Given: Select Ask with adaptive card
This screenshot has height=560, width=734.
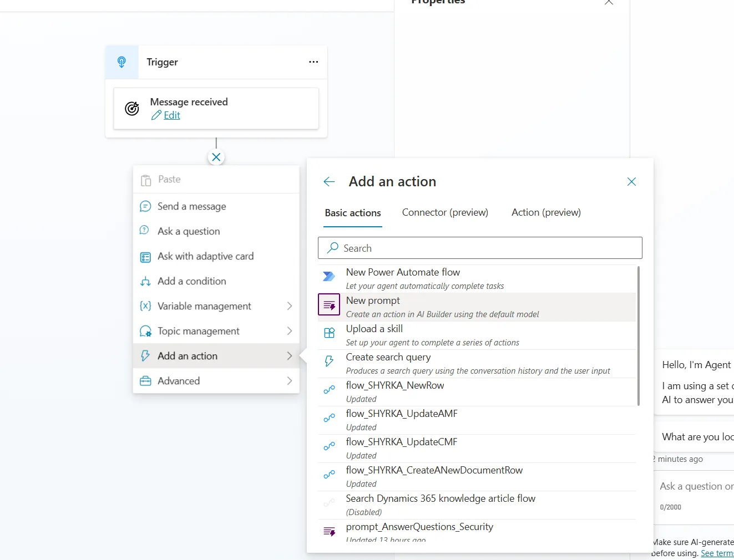Looking at the screenshot, I should coord(216,256).
